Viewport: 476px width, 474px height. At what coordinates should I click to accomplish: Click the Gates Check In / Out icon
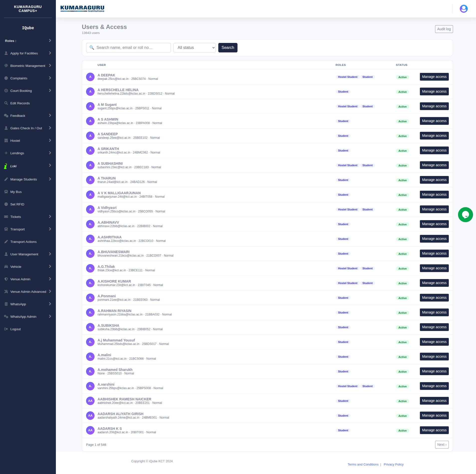click(6, 128)
